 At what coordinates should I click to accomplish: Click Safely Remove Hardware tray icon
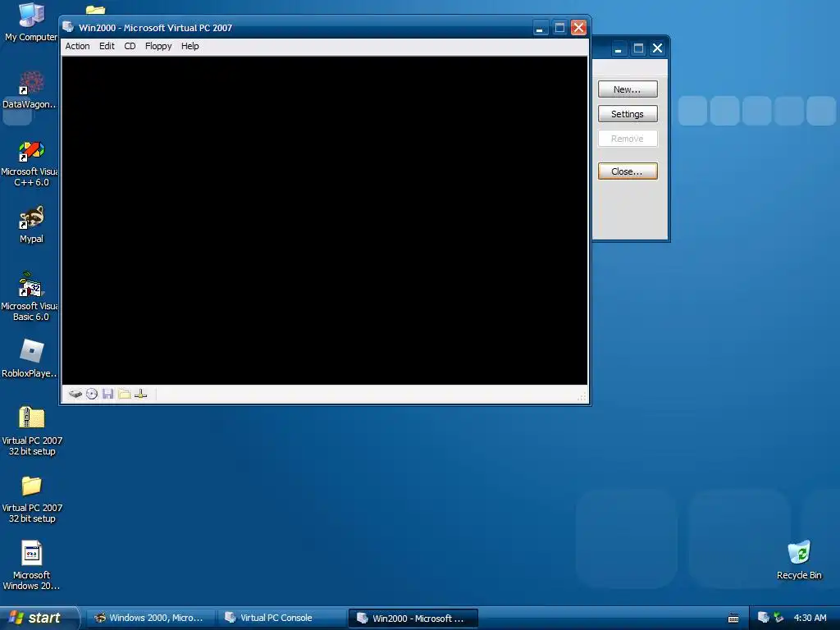coord(778,618)
